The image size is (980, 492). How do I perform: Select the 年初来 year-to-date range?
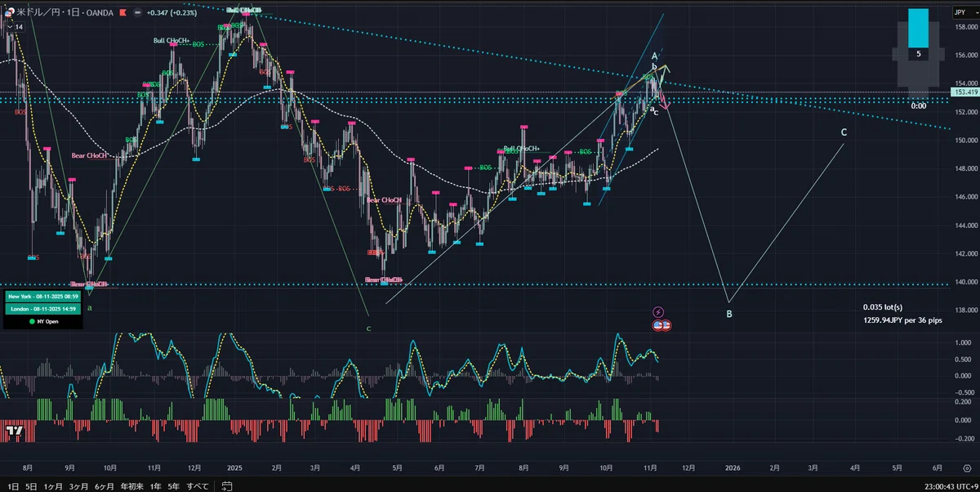click(x=131, y=486)
